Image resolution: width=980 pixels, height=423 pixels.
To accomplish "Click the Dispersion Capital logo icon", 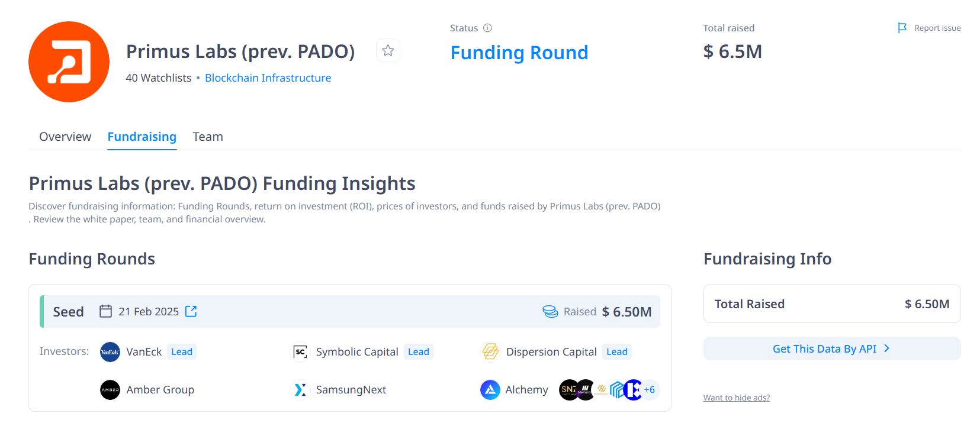I will click(x=490, y=352).
